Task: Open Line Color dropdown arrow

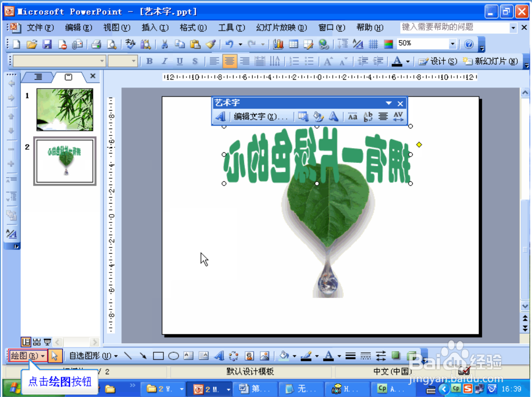Action: 317,356
